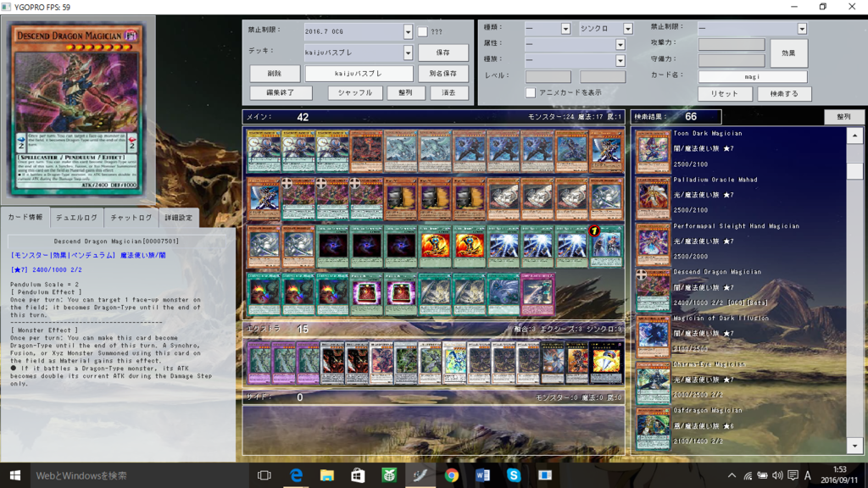The width and height of the screenshot is (868, 488).
Task: Click search results scrollbar up arrow
Action: tap(854, 136)
